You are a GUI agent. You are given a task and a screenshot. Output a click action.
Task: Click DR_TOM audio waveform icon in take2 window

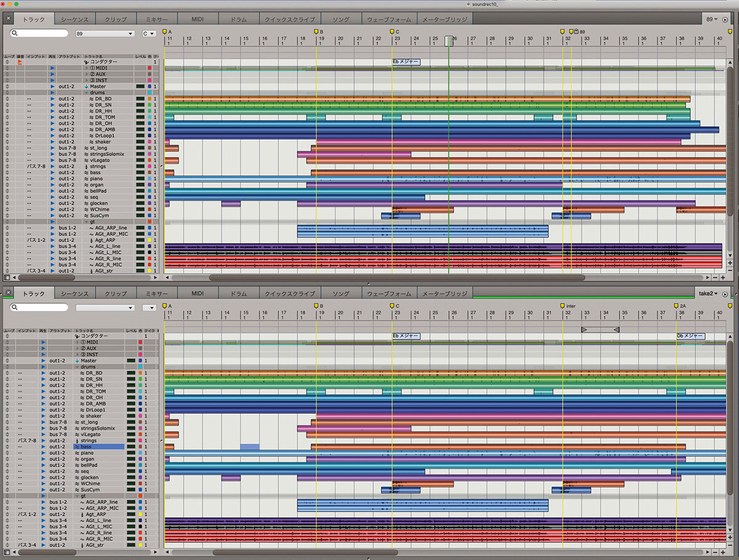[x=82, y=392]
